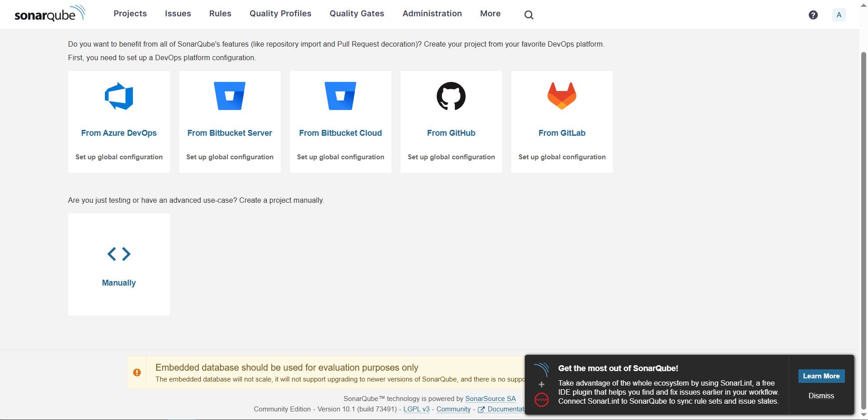Open the Projects menu
The width and height of the screenshot is (868, 420).
pos(130,14)
